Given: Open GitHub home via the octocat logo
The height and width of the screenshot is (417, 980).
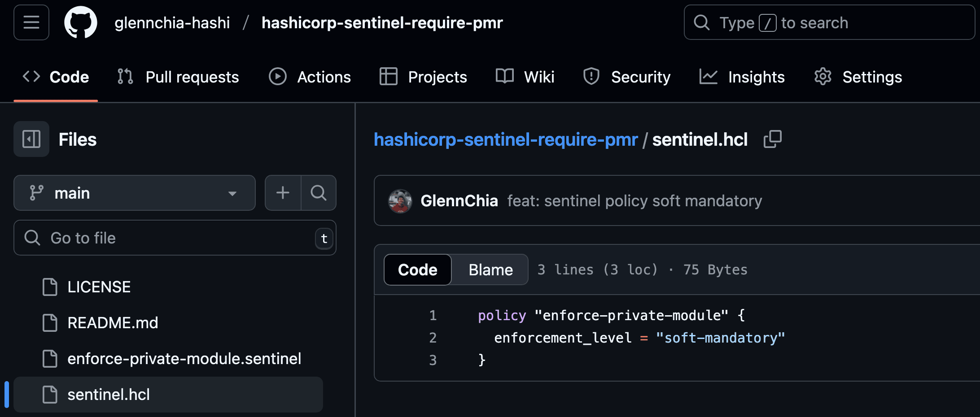Looking at the screenshot, I should coord(81,22).
